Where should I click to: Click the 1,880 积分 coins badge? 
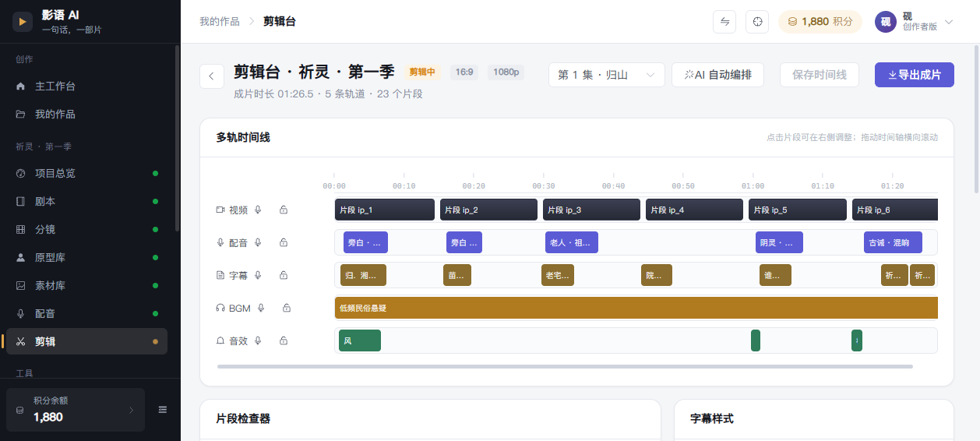(x=820, y=22)
